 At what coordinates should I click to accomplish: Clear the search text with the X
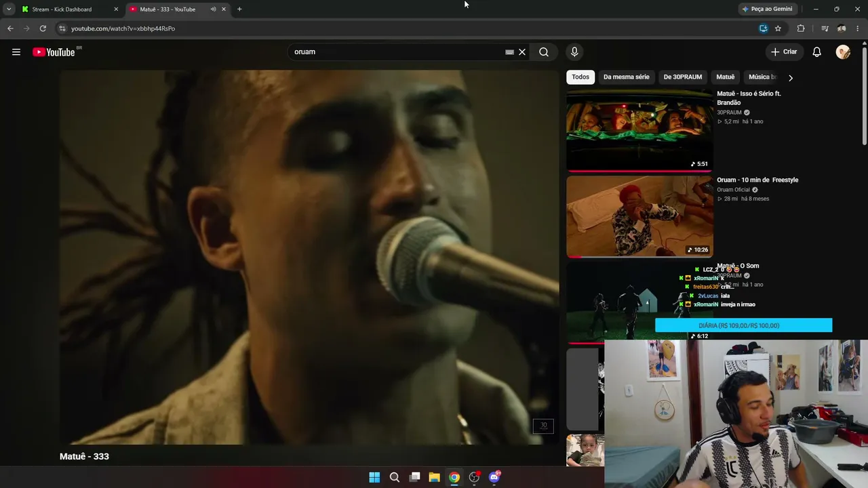522,52
